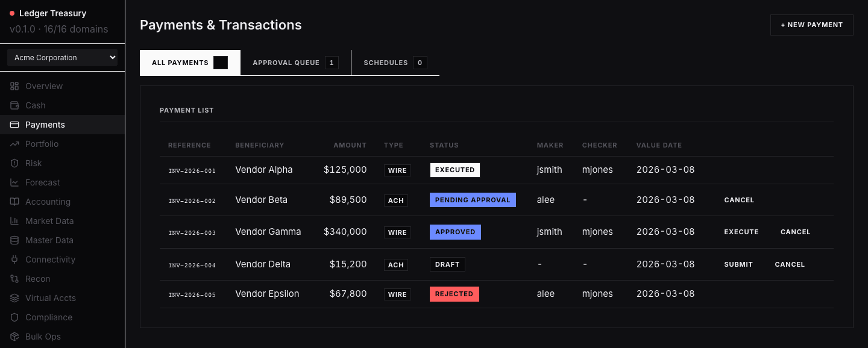This screenshot has height=348, width=868.
Task: Click the $340,000 amount
Action: [345, 232]
